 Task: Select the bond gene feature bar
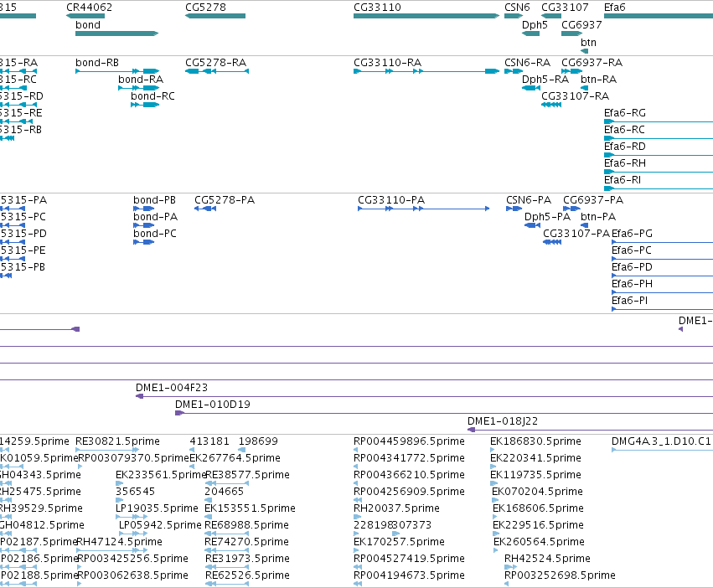pyautogui.click(x=116, y=34)
